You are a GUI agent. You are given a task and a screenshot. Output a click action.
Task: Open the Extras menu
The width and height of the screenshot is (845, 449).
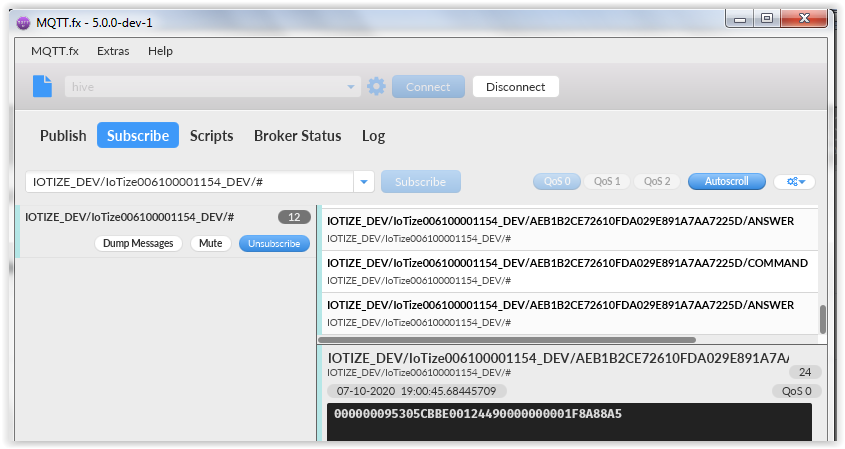coord(113,51)
